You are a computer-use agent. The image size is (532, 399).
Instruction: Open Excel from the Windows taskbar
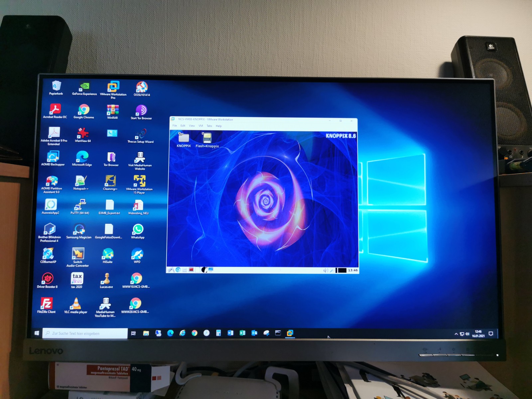[x=242, y=333]
